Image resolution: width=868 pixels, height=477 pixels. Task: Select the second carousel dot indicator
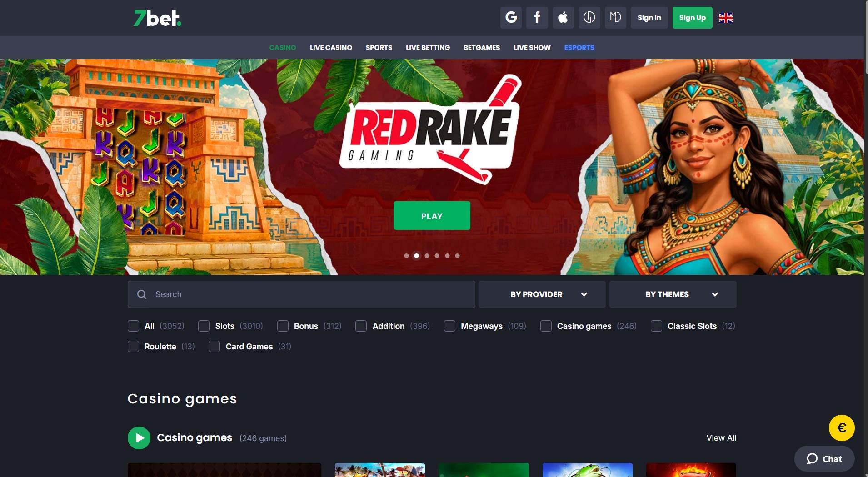tap(417, 256)
